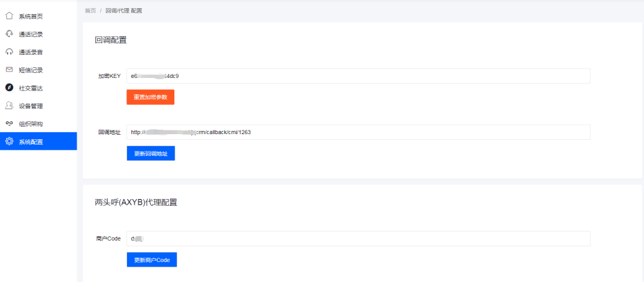Open the 通话记录 menu label
This screenshot has height=282, width=644.
click(31, 34)
